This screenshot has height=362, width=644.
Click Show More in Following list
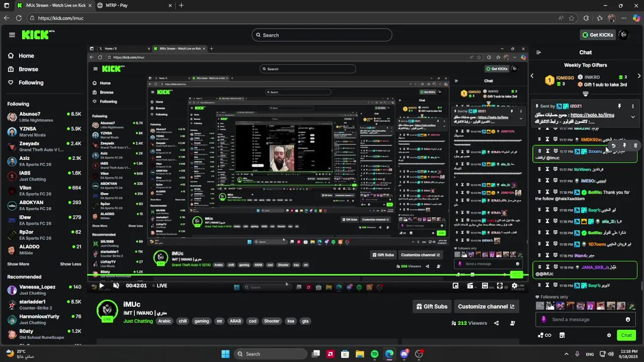click(x=18, y=264)
